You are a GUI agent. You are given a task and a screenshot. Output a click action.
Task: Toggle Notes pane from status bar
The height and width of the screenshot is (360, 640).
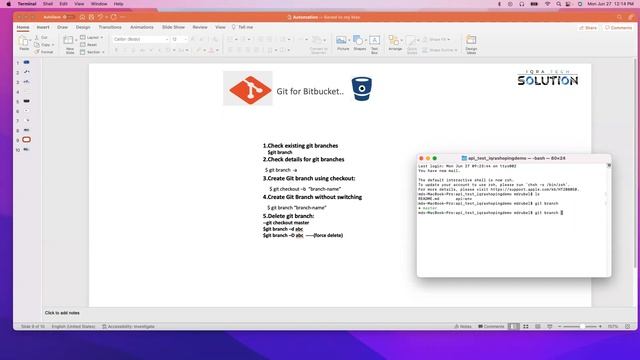coord(463,327)
